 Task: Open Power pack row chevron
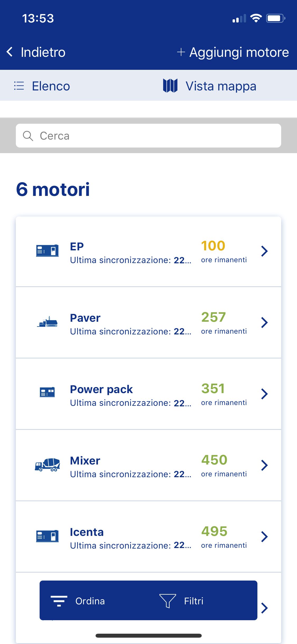pyautogui.click(x=264, y=394)
